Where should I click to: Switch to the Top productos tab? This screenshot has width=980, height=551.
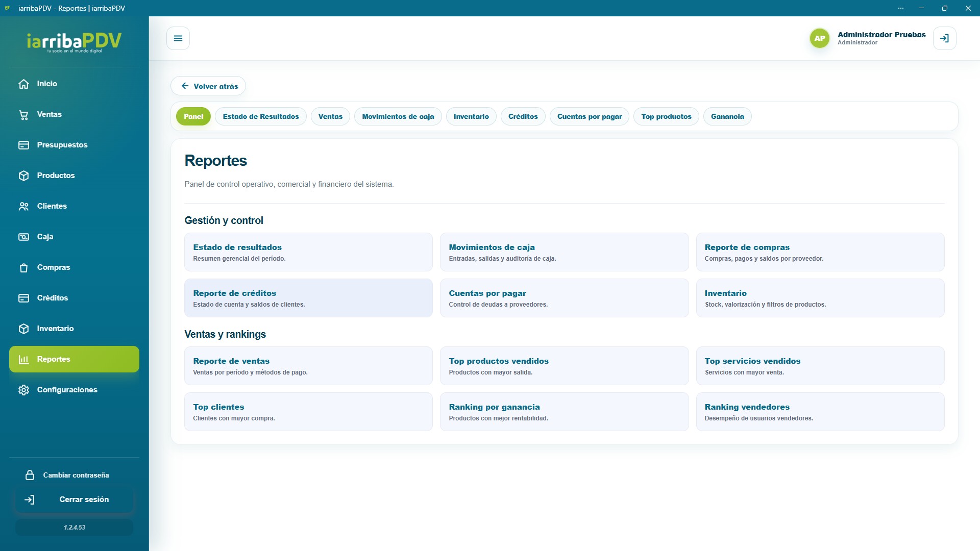[x=666, y=116]
